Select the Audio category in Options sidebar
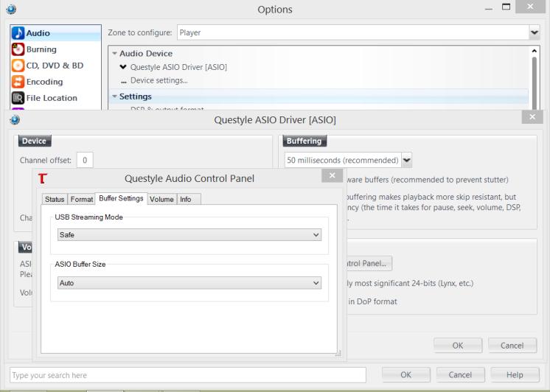Viewport: 550px width, 392px height. tap(55, 33)
